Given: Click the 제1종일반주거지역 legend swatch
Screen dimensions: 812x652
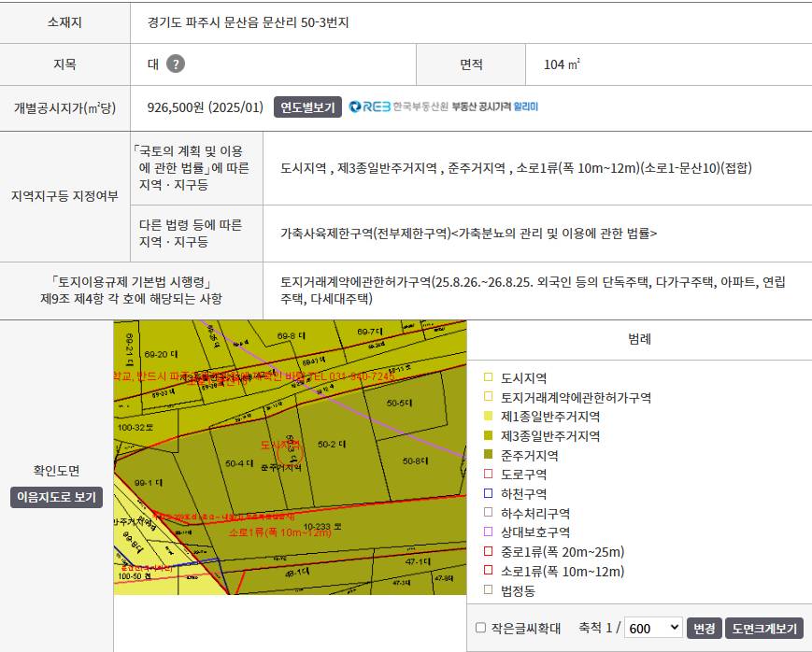Looking at the screenshot, I should coord(488,416).
